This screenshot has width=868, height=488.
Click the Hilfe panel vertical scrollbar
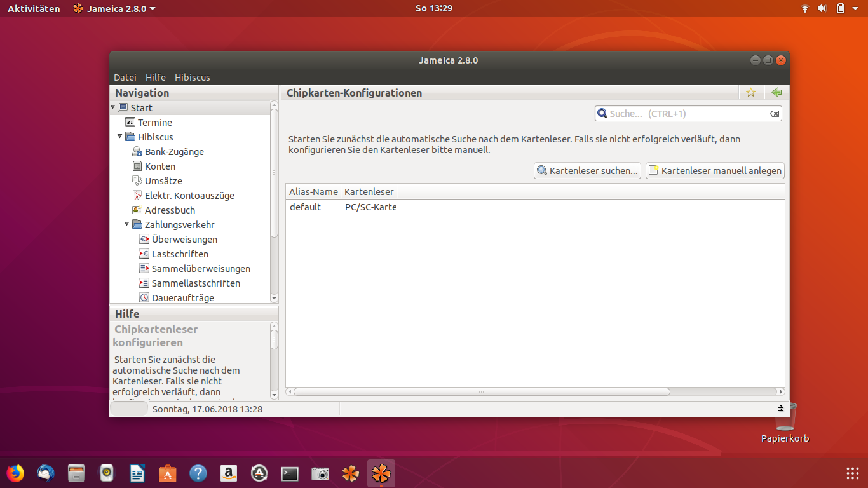pyautogui.click(x=274, y=339)
